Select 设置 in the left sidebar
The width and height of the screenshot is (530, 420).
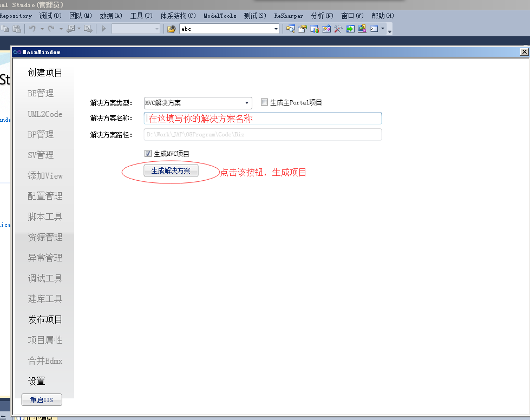(37, 381)
